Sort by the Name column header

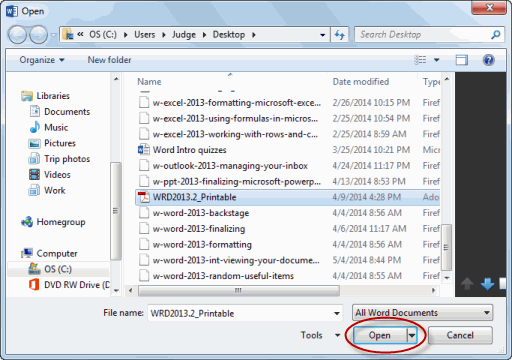[149, 82]
